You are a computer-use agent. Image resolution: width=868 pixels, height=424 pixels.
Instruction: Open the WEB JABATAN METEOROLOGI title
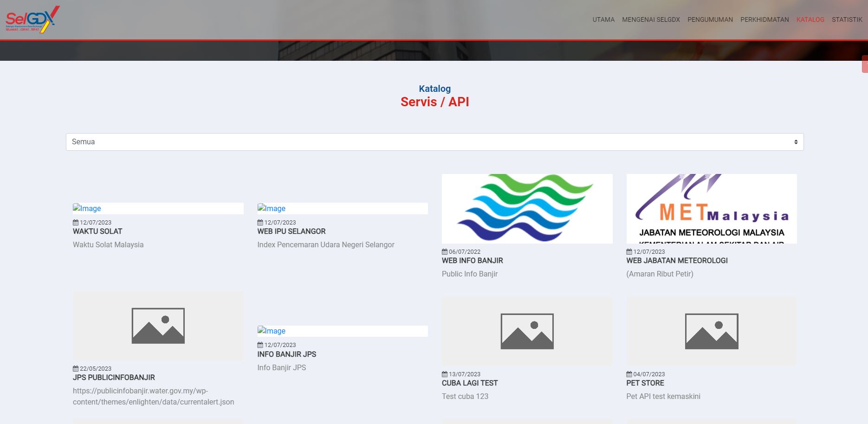677,261
